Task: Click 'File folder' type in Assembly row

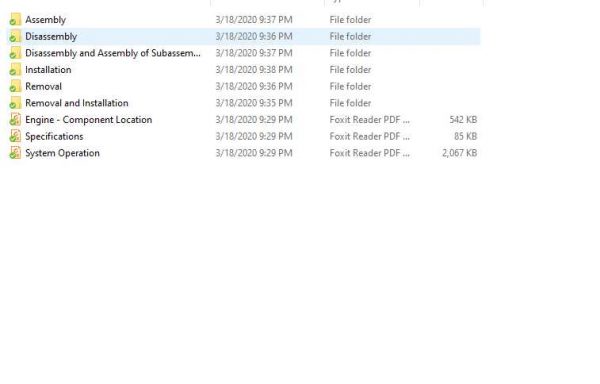Action: tap(350, 20)
